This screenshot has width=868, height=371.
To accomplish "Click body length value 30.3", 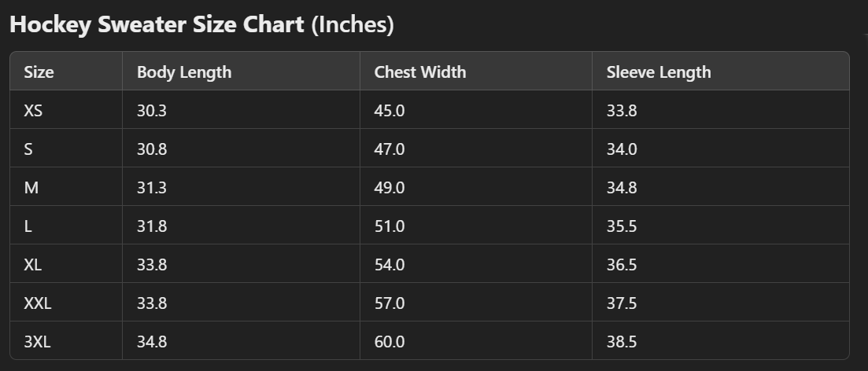I will point(152,111).
